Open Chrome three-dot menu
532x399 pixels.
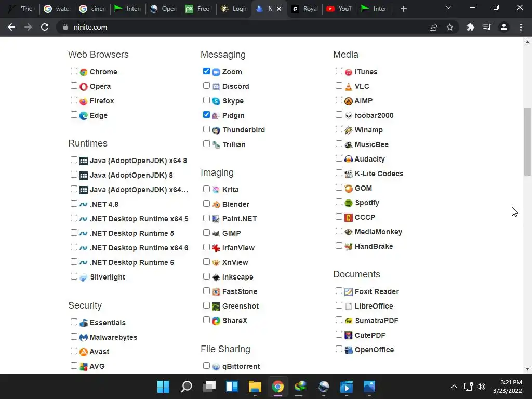pyautogui.click(x=521, y=27)
